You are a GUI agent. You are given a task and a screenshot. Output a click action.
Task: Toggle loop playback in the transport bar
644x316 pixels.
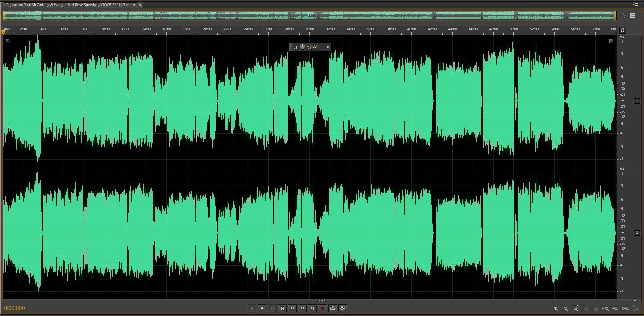pyautogui.click(x=333, y=308)
